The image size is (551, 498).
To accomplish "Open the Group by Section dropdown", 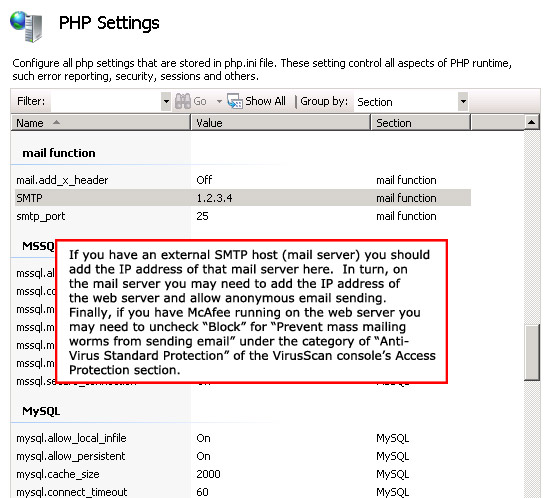I will [x=410, y=102].
